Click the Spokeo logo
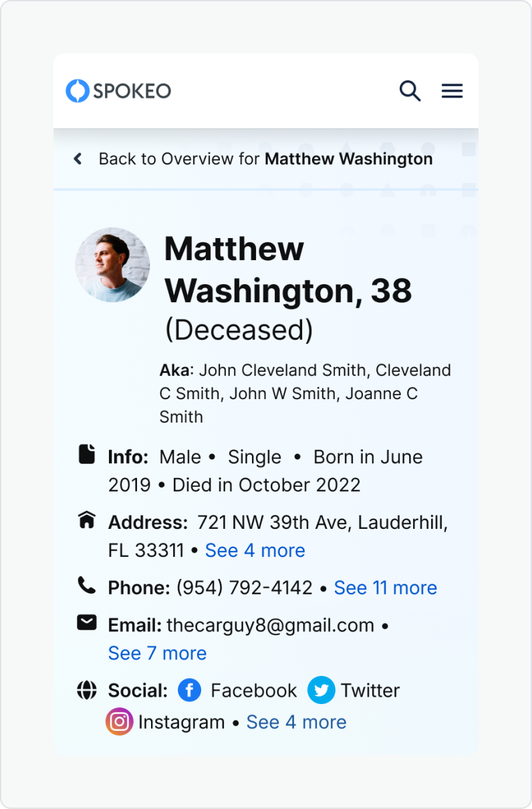The width and height of the screenshot is (532, 809). pyautogui.click(x=118, y=91)
